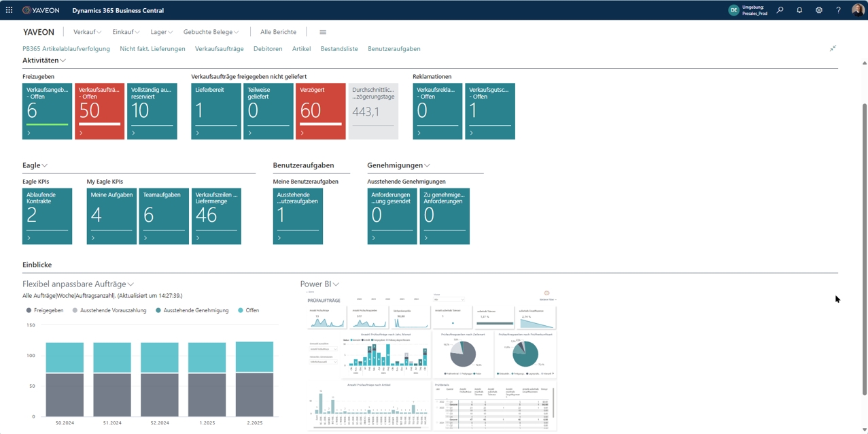The height and width of the screenshot is (434, 868).
Task: Click the search magnifier icon in header
Action: point(780,10)
